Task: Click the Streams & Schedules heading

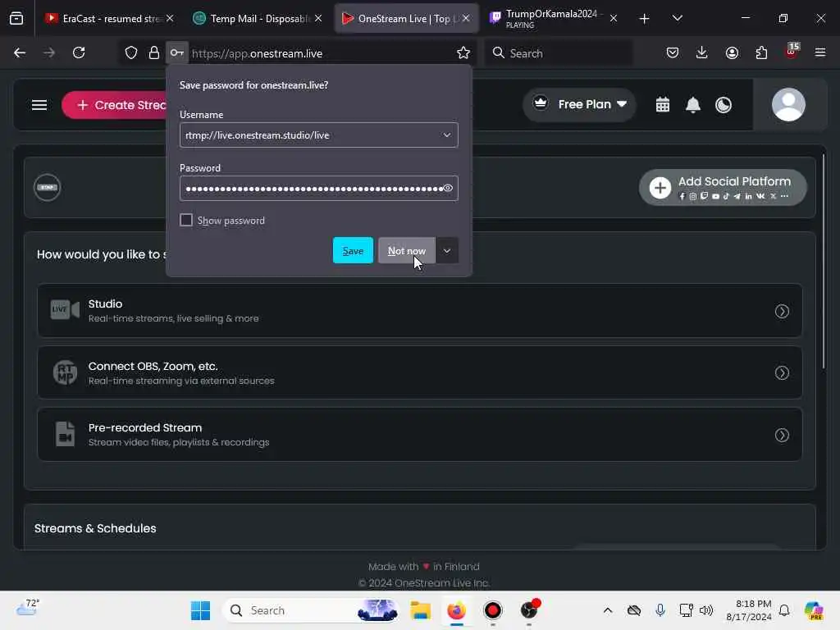Action: coord(95,528)
